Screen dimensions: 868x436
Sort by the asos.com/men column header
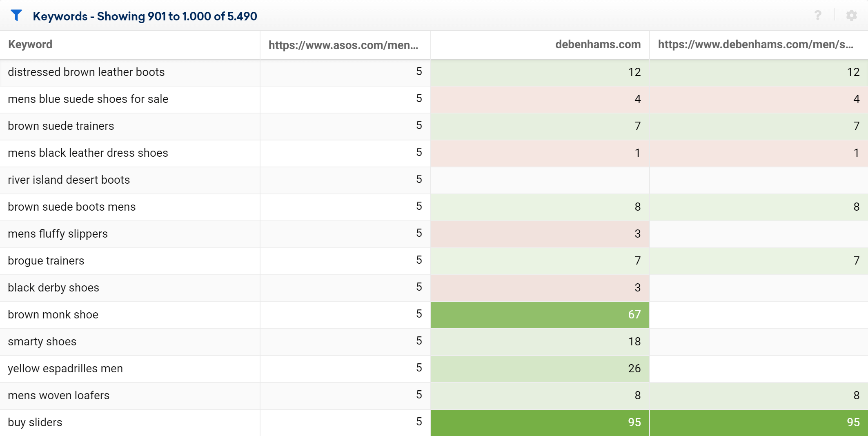(343, 44)
